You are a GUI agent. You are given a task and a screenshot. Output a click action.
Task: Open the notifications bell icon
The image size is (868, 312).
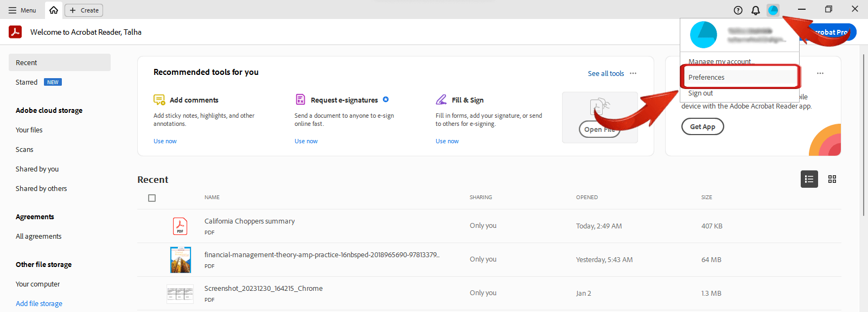[755, 10]
